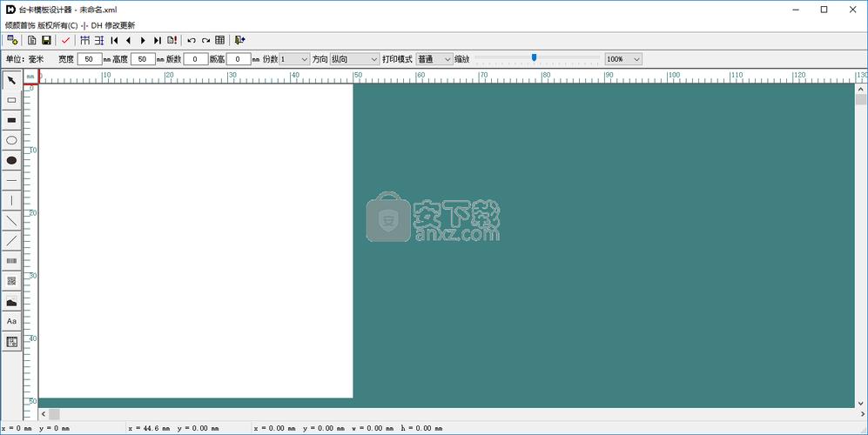Screen dimensions: 868x435
Task: Select the table field tool at toolbox bottom
Action: click(x=11, y=341)
